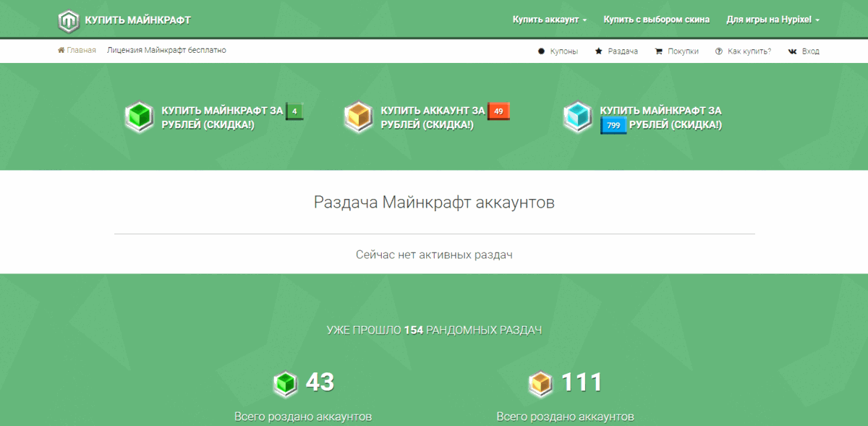
Task: Click the Раздача star icon
Action: point(598,51)
